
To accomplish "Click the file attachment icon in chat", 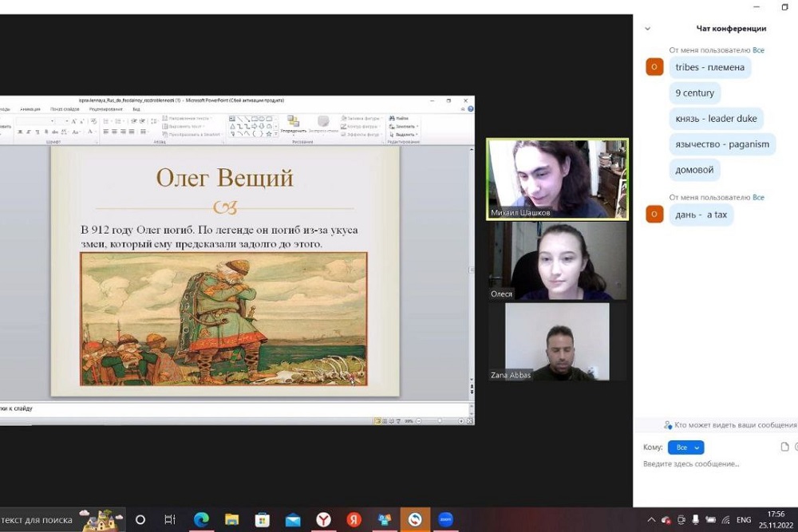I will pos(784,447).
